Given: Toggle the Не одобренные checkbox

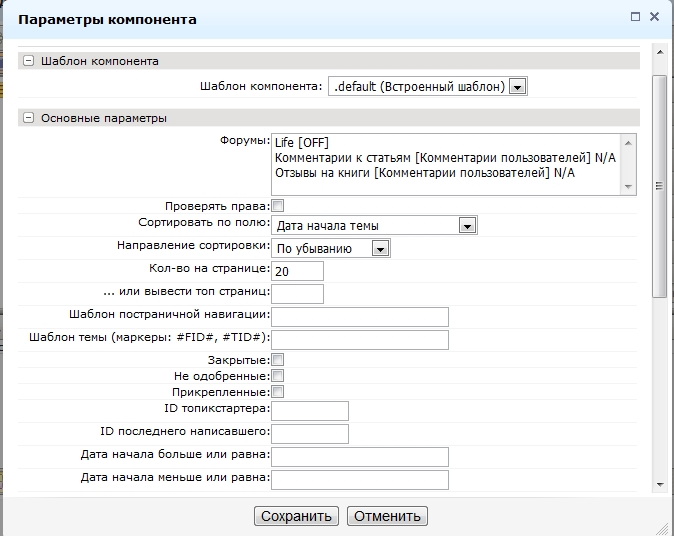Looking at the screenshot, I should (x=278, y=376).
